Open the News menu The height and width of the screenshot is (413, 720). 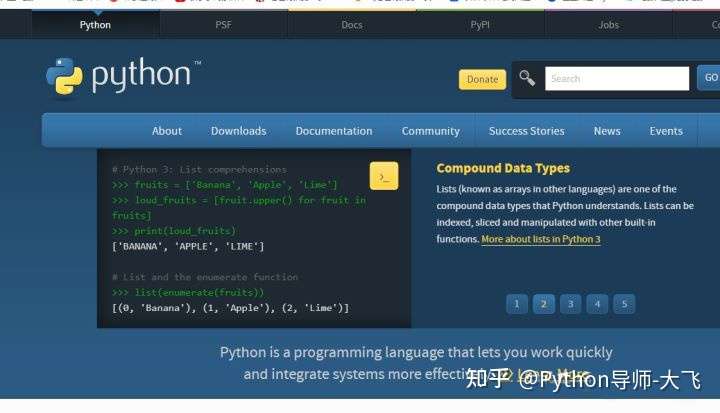(607, 131)
